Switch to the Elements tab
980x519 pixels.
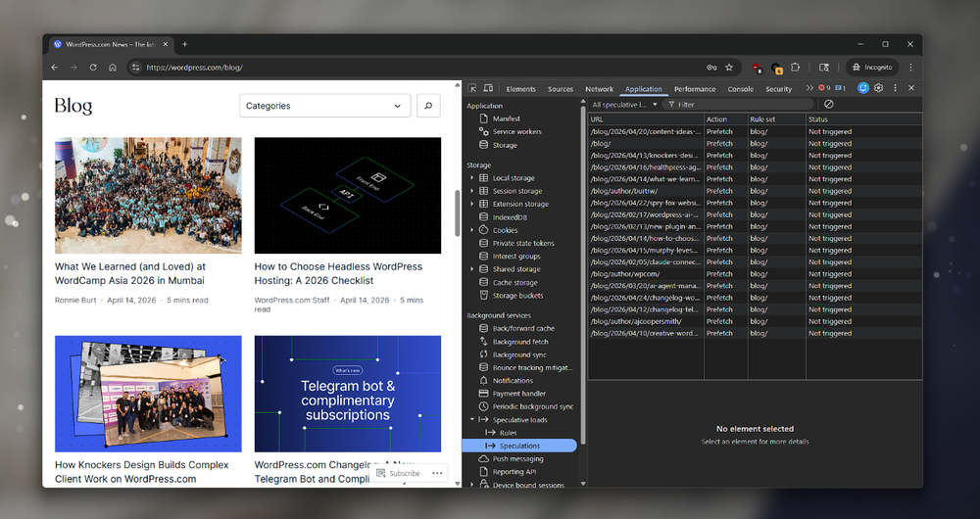point(521,89)
